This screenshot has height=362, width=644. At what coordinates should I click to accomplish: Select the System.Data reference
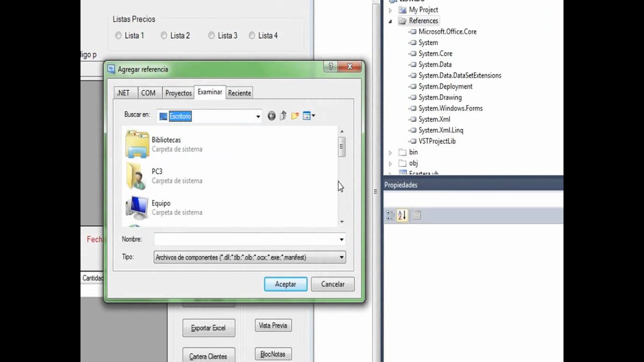435,65
